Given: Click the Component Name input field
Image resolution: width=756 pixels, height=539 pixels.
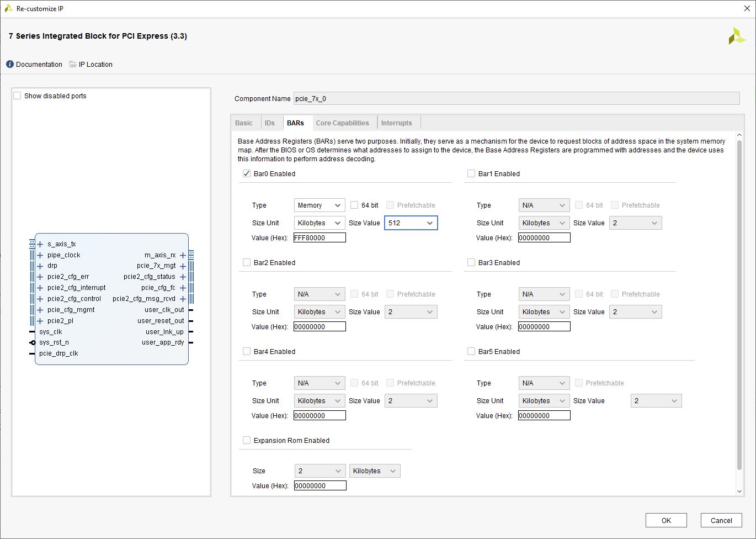Looking at the screenshot, I should [516, 99].
